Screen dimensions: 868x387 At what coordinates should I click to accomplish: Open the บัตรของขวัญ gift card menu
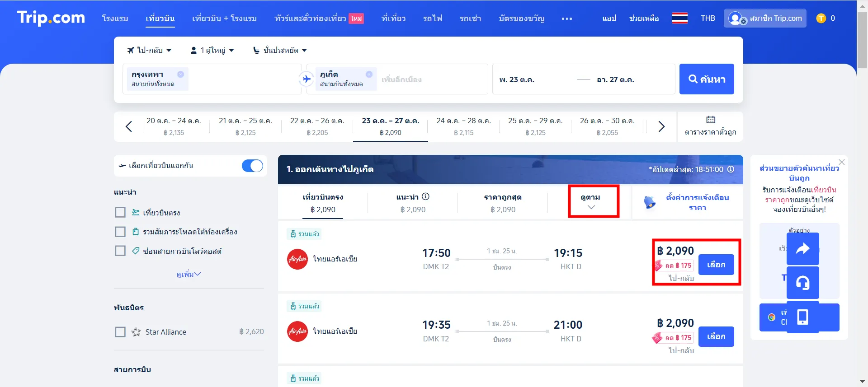(521, 19)
